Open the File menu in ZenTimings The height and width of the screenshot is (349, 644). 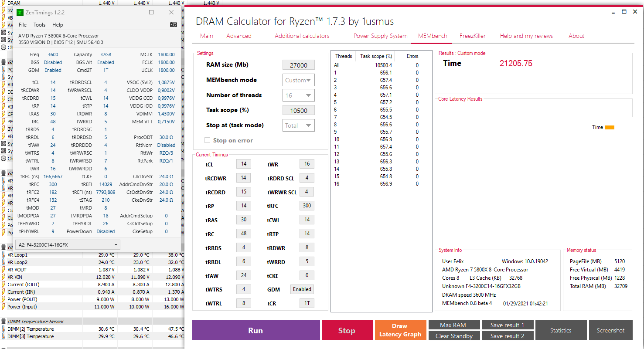pos(23,25)
